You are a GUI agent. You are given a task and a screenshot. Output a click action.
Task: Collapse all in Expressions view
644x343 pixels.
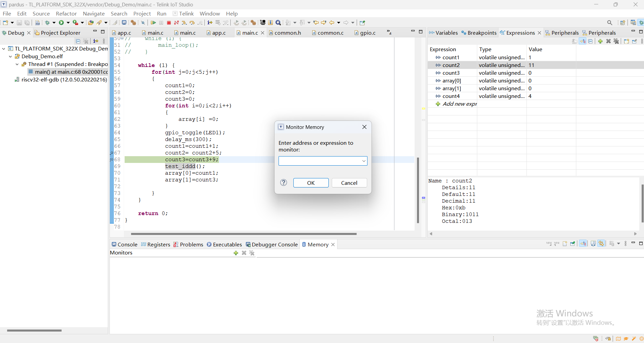click(590, 41)
